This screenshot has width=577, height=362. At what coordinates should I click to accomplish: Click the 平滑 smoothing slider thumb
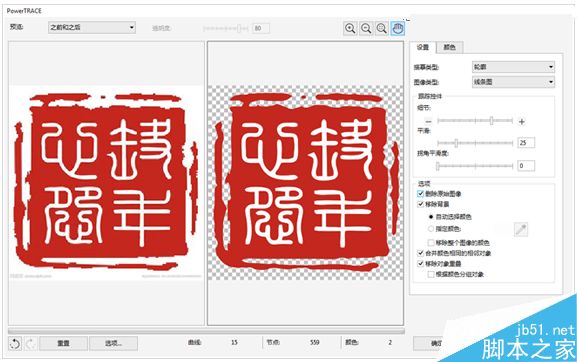pyautogui.click(x=456, y=143)
